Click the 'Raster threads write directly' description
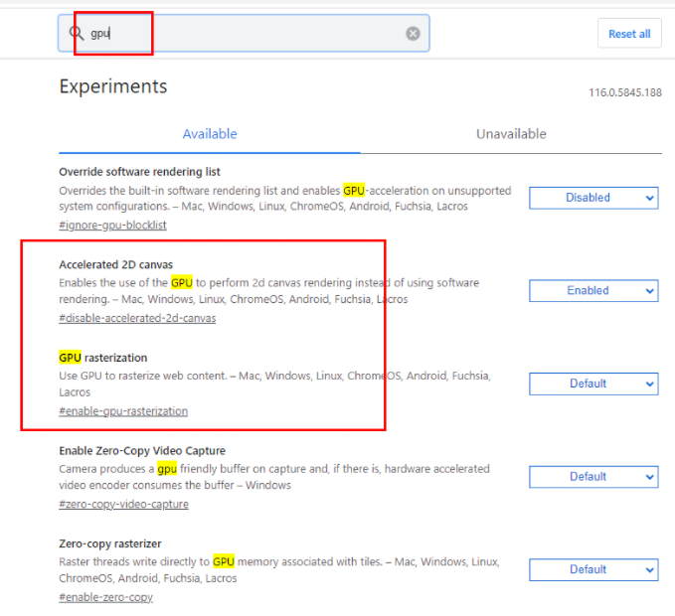This screenshot has height=616, width=675. [x=279, y=569]
